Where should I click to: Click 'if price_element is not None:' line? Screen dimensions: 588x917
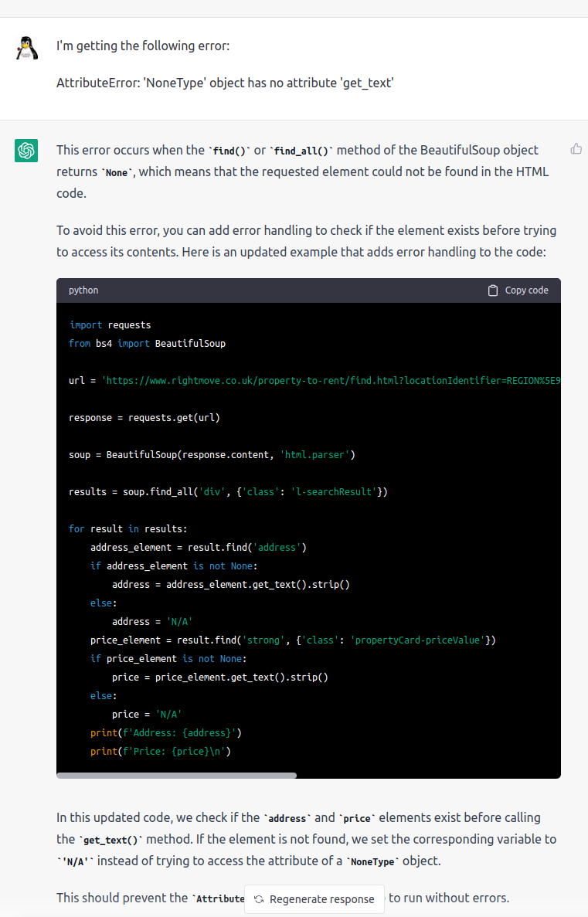tap(168, 658)
